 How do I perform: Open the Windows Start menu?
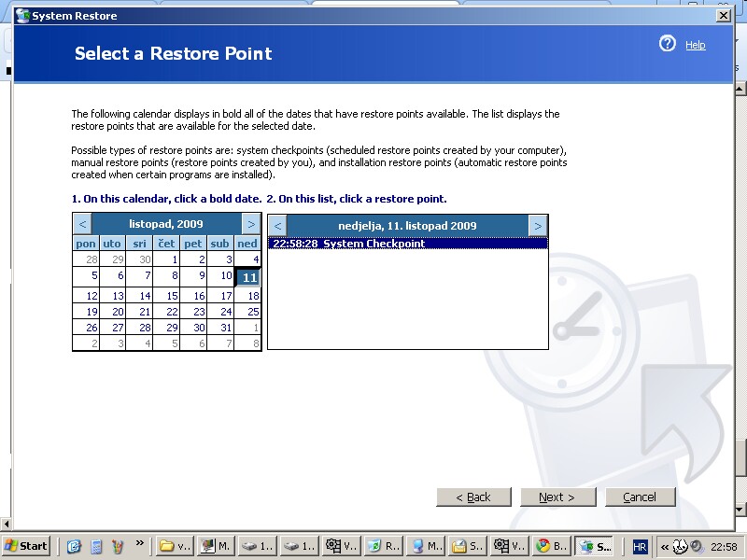[26, 546]
